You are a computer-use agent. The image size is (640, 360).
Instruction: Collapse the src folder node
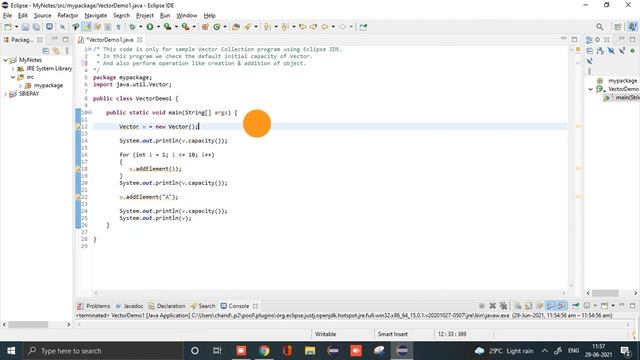point(13,77)
